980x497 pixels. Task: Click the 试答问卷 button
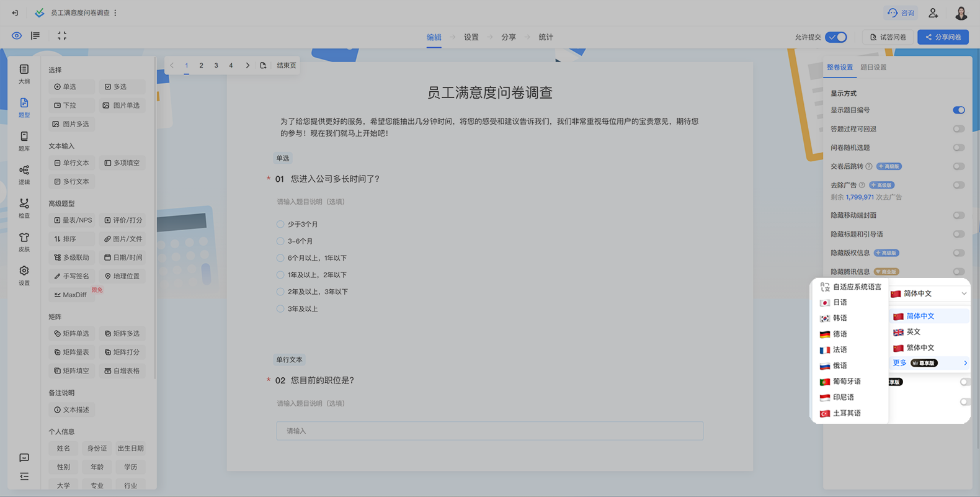888,37
